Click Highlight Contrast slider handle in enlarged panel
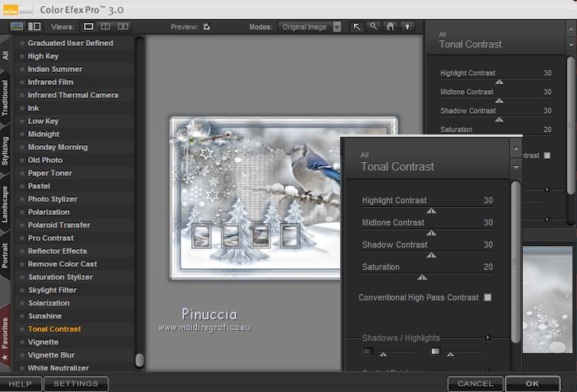Viewport: 577px width, 392px height. (x=431, y=211)
